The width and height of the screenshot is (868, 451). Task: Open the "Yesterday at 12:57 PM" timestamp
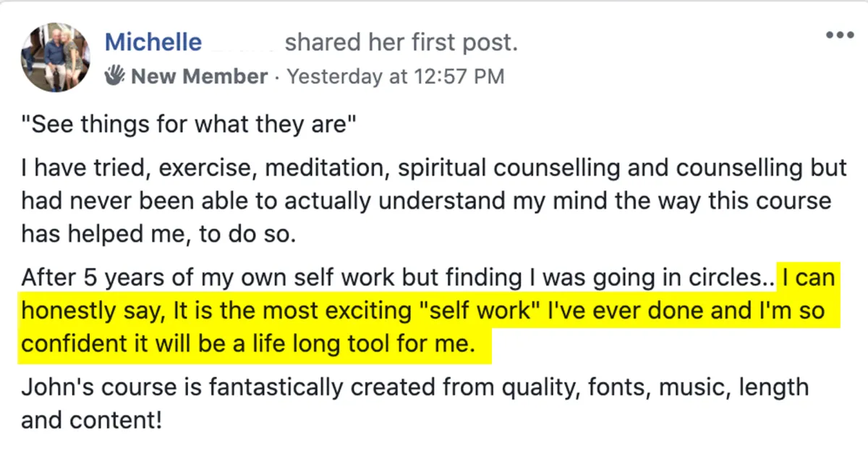[x=396, y=77]
